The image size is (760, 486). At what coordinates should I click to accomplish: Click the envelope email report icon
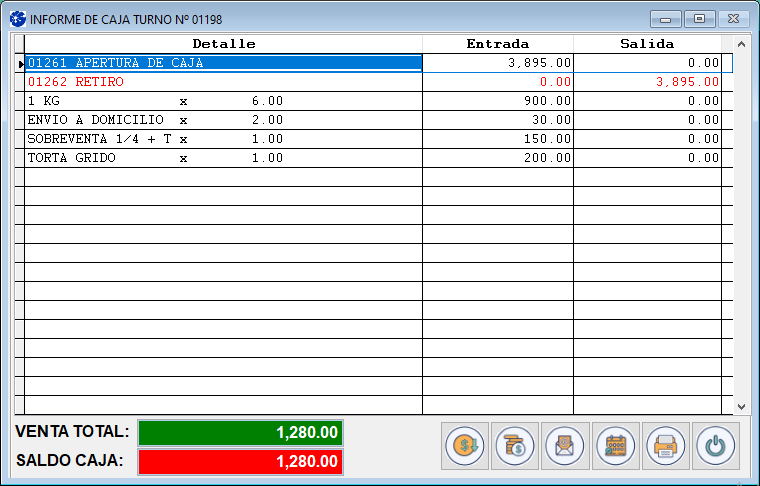pyautogui.click(x=564, y=446)
